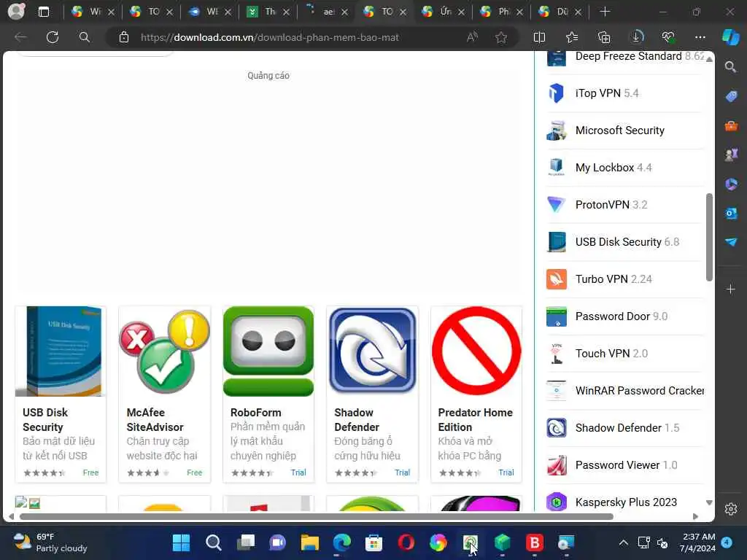The image size is (747, 560).
Task: Open the Settings and more ellipsis menu
Action: [700, 37]
